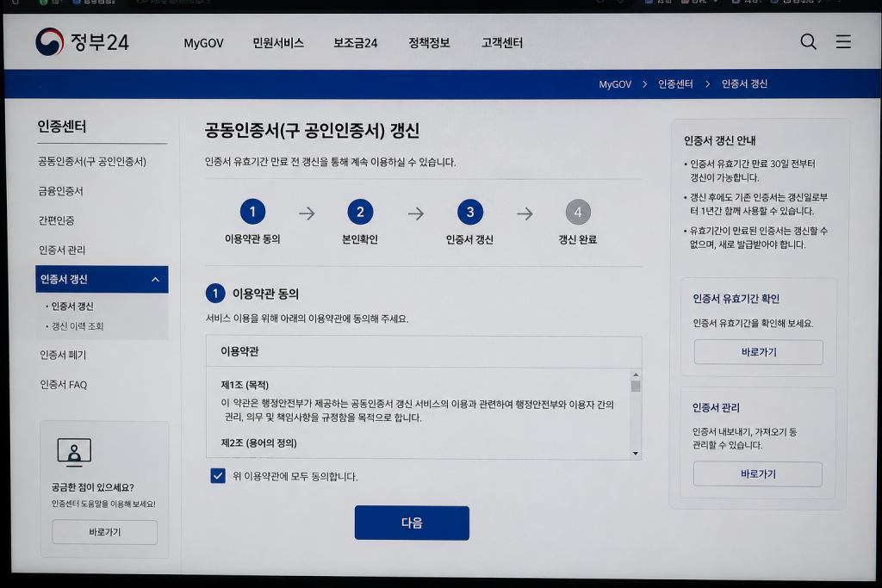Select 공동인증서(구 공인인증서) in the sidebar
The height and width of the screenshot is (588, 882).
pos(92,161)
